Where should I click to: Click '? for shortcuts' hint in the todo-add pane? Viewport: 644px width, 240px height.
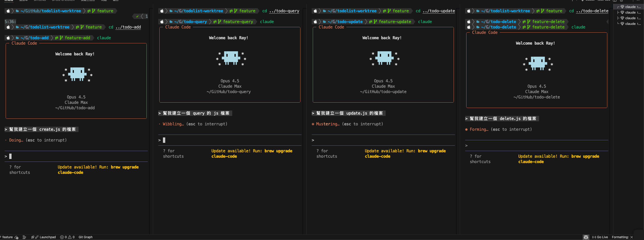coord(20,170)
